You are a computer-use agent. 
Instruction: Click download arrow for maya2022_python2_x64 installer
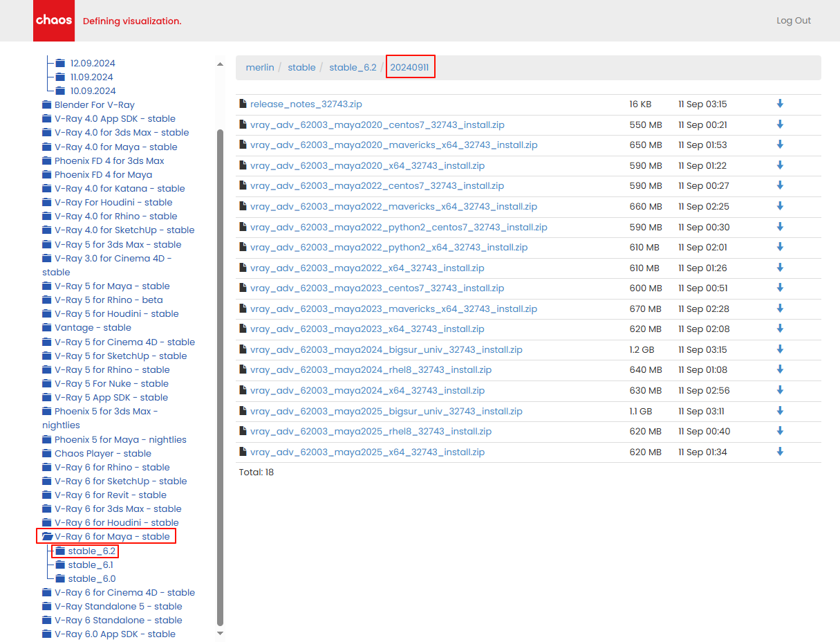pyautogui.click(x=780, y=247)
